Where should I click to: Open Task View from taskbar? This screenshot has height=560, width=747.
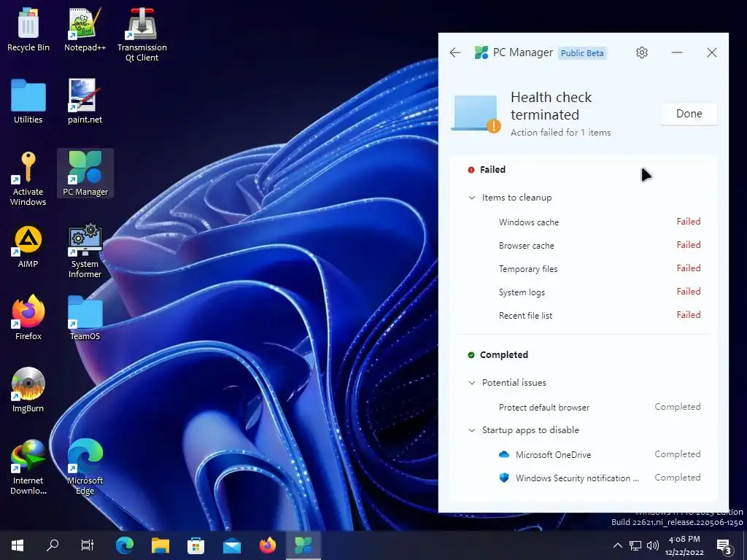[x=88, y=545]
